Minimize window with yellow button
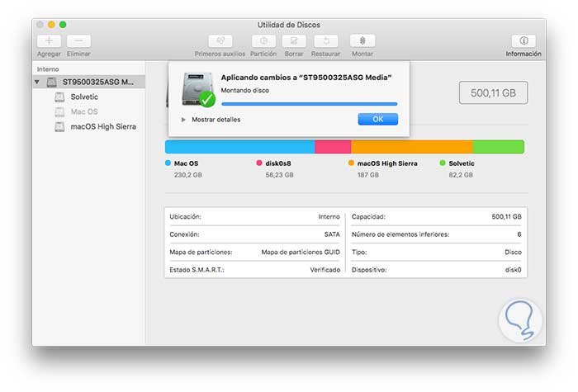 click(x=51, y=25)
